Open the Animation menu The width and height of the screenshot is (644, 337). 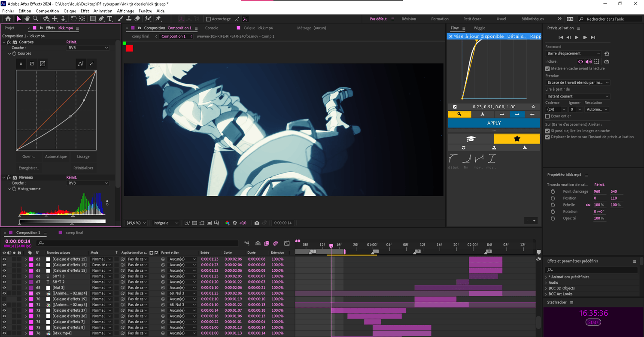point(103,11)
